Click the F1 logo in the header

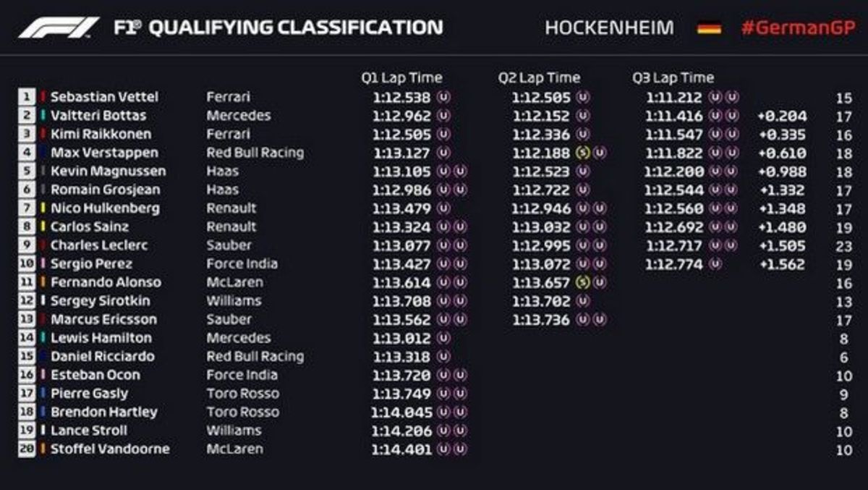click(x=59, y=28)
